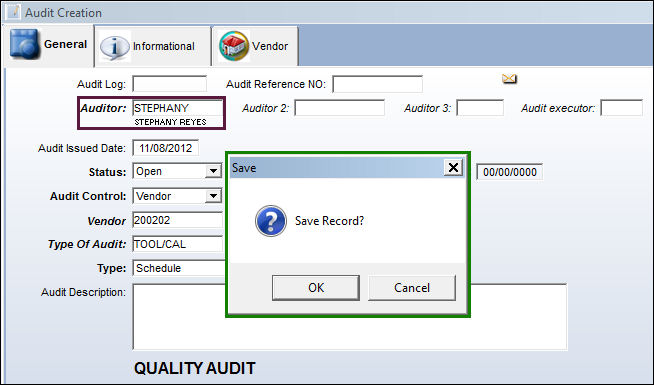Click the Auditor: label

click(103, 108)
